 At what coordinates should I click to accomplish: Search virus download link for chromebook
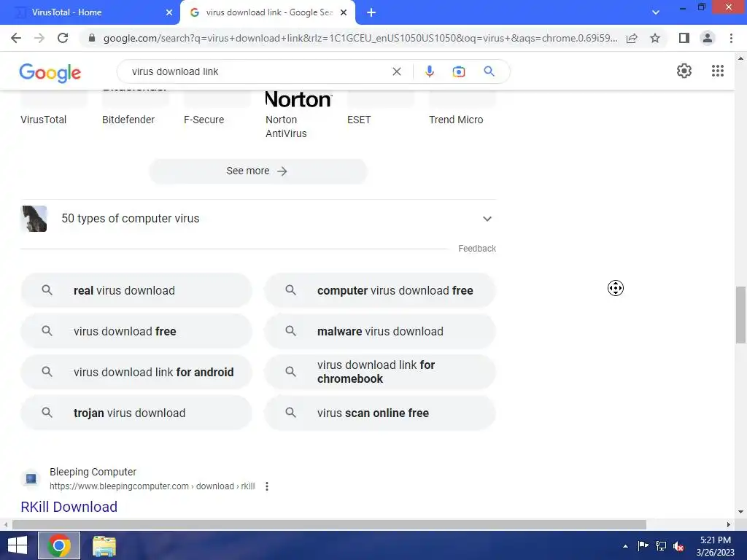380,372
